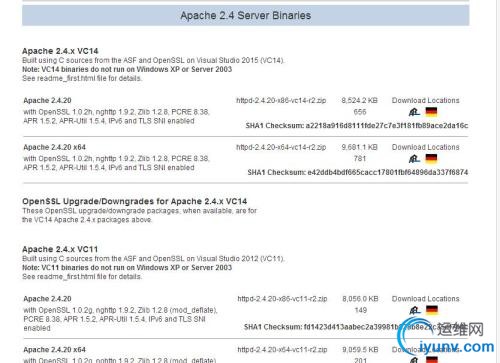
Task: Select the Apache 2.4.x VC14 heading
Action: coord(60,51)
